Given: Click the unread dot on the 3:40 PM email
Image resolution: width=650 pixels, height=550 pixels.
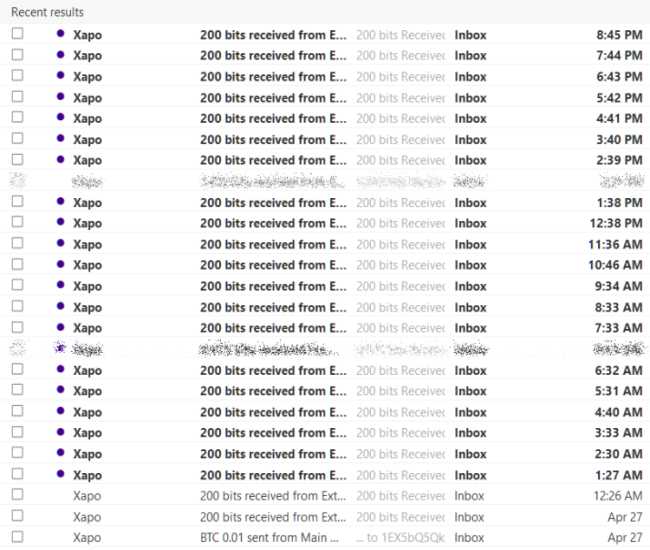Looking at the screenshot, I should tap(61, 138).
